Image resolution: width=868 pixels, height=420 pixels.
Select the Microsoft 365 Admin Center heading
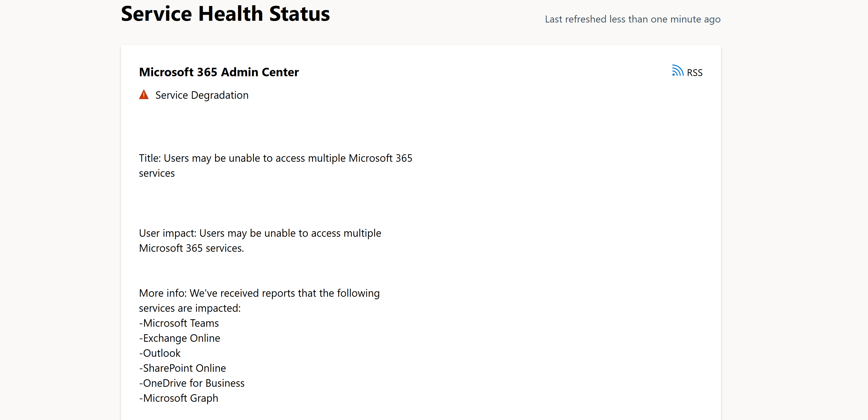pyautogui.click(x=219, y=72)
